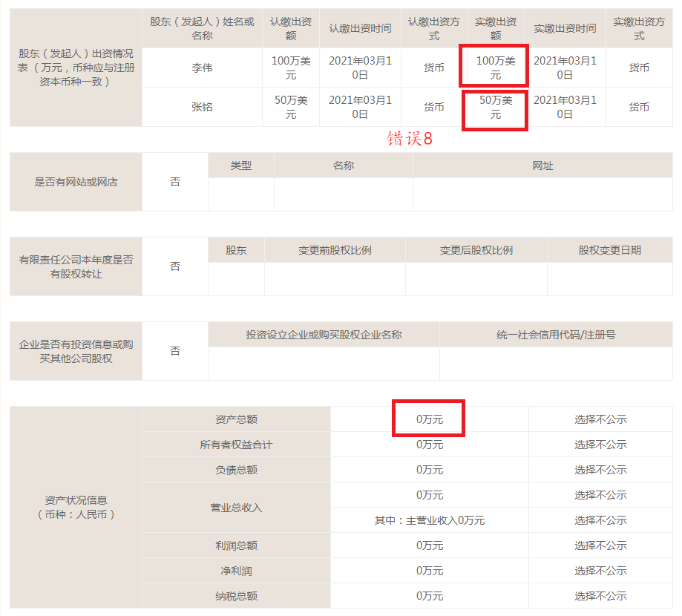Screen dimensions: 682x616
Task: Click the 利润总额 row label
Action: (x=236, y=545)
